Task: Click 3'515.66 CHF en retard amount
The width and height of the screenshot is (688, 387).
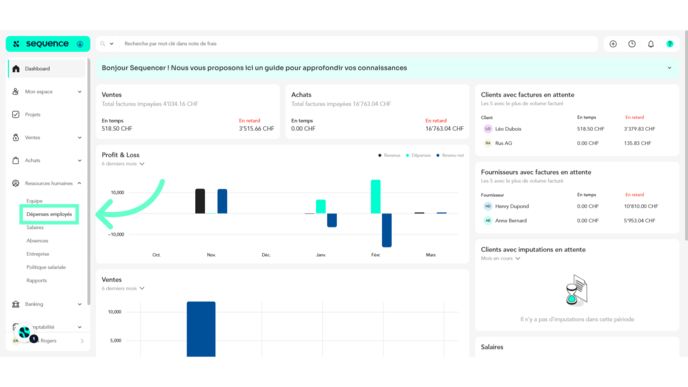Action: [x=256, y=129]
